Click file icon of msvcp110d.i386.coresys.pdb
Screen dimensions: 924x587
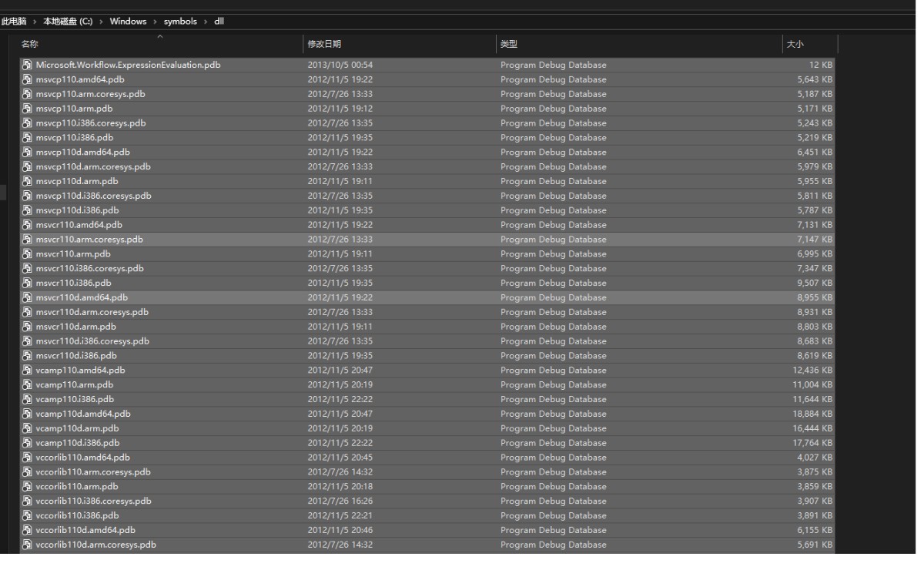tap(27, 196)
